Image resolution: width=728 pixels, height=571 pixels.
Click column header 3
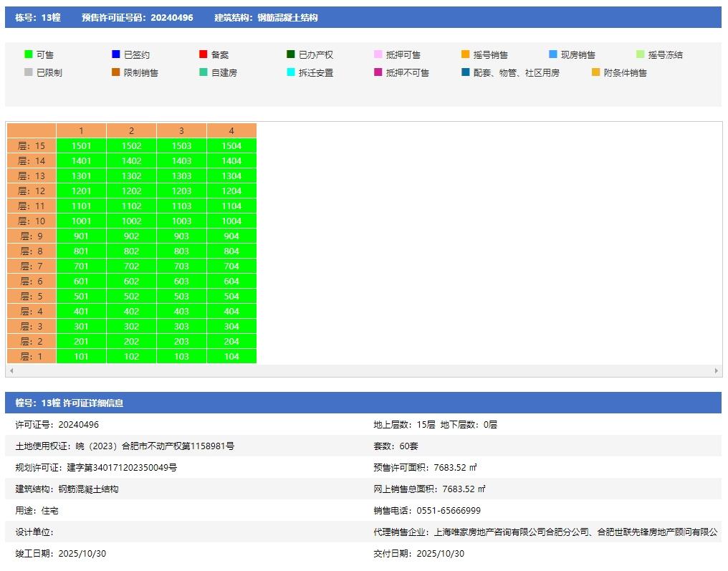(x=181, y=130)
